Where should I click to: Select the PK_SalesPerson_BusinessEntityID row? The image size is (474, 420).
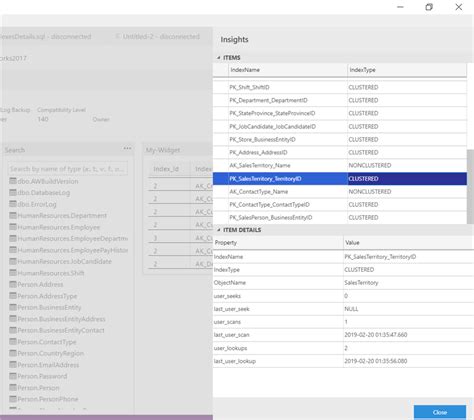340,218
